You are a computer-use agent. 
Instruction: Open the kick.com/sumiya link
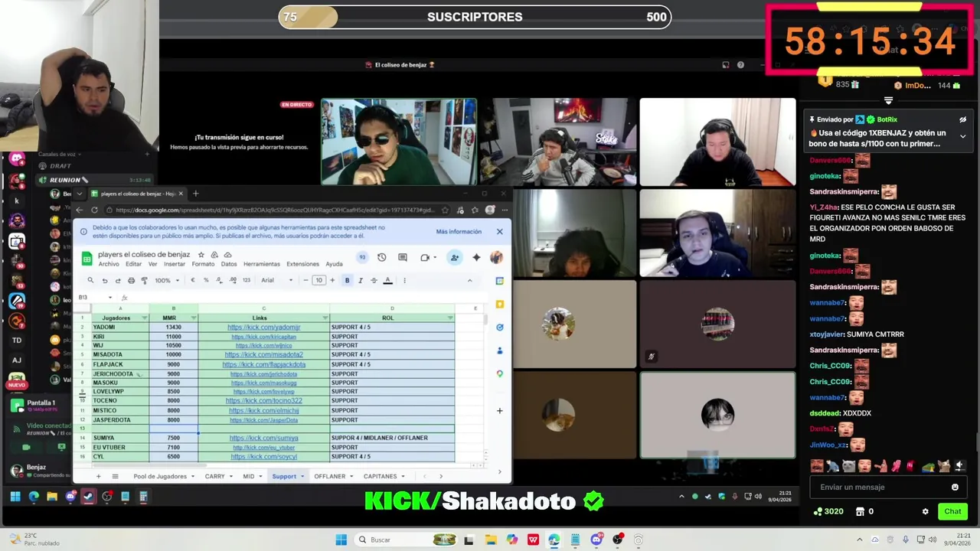click(264, 438)
